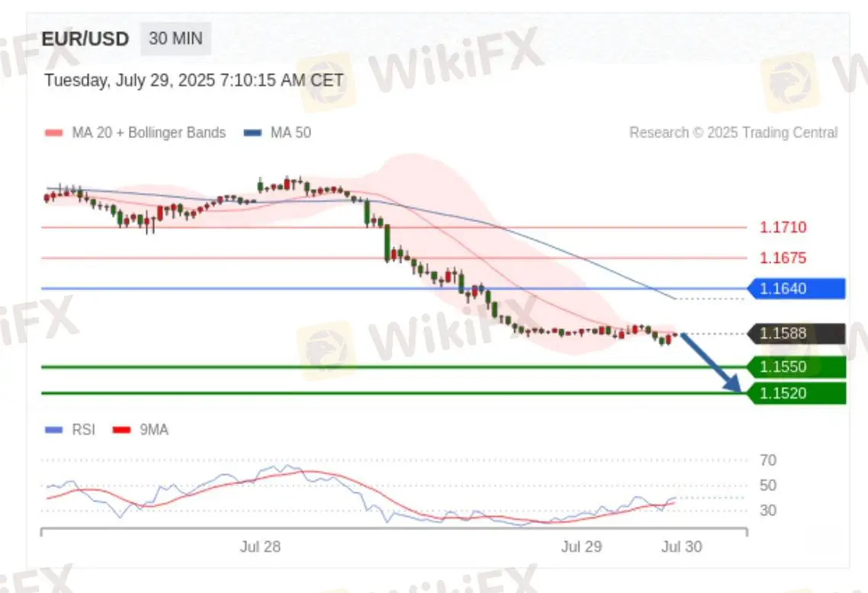Click the RSI legend blue swatch
This screenshot has width=868, height=593.
(53, 430)
